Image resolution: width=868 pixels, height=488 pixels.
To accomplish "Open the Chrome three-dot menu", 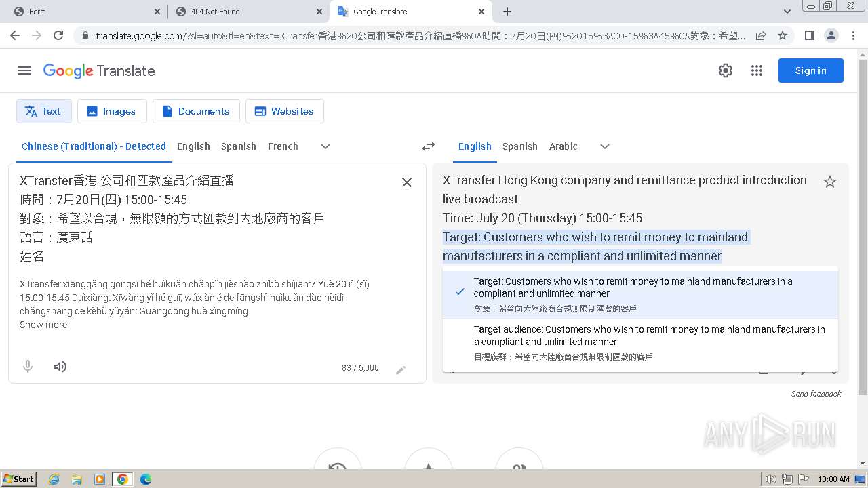I will tap(852, 35).
